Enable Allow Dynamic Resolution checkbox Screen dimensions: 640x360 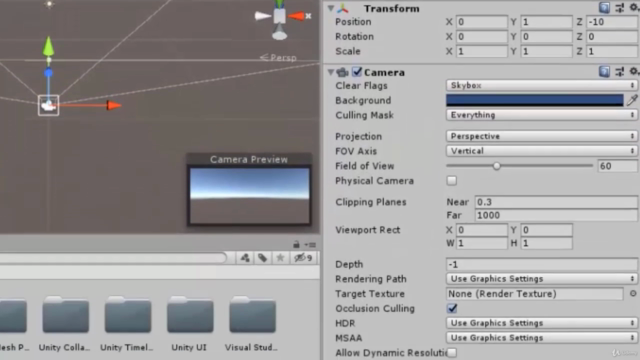(451, 352)
